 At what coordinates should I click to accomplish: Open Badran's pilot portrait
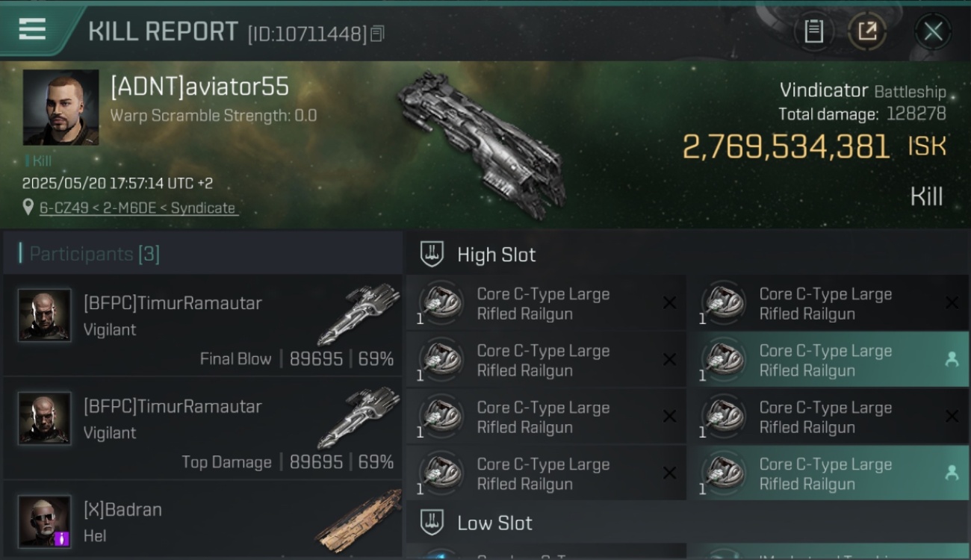tap(45, 521)
